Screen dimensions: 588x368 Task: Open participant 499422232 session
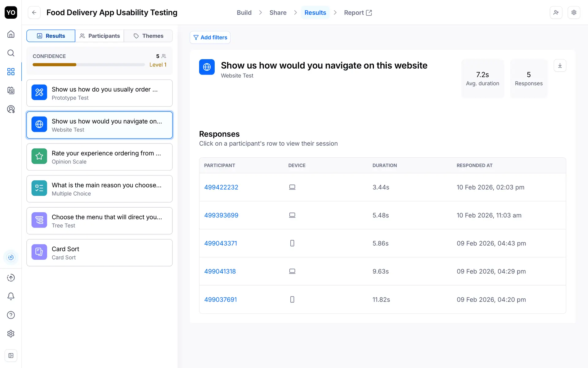pyautogui.click(x=221, y=187)
